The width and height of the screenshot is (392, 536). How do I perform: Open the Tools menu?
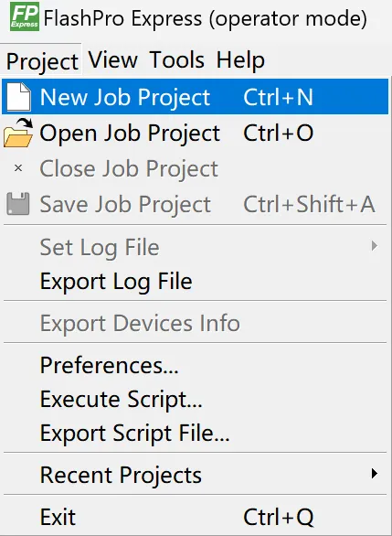[x=177, y=59]
